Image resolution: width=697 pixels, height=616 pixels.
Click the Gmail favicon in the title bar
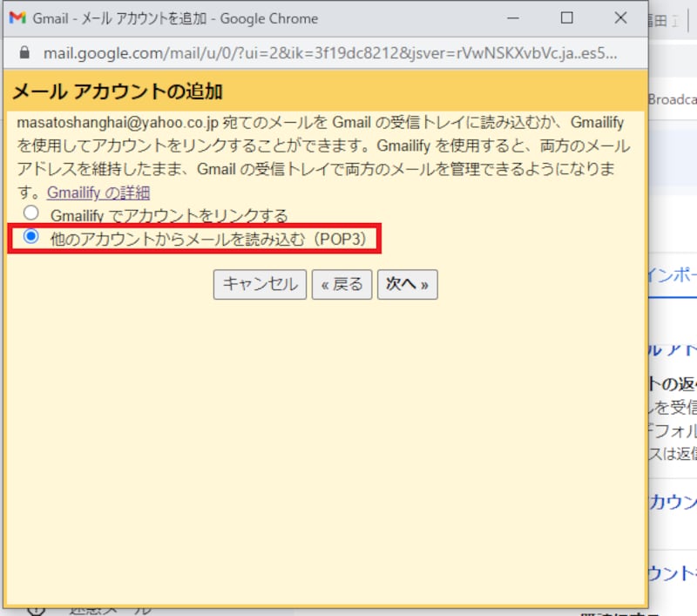tap(17, 18)
